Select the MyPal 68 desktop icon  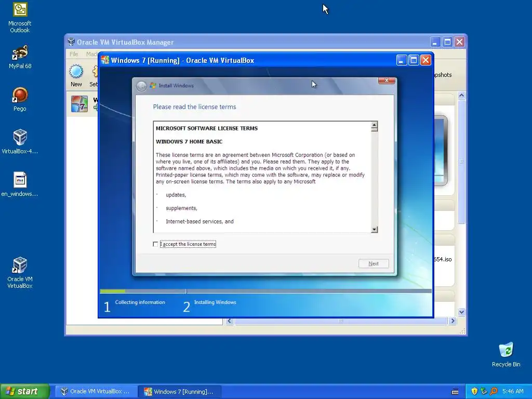click(x=20, y=57)
